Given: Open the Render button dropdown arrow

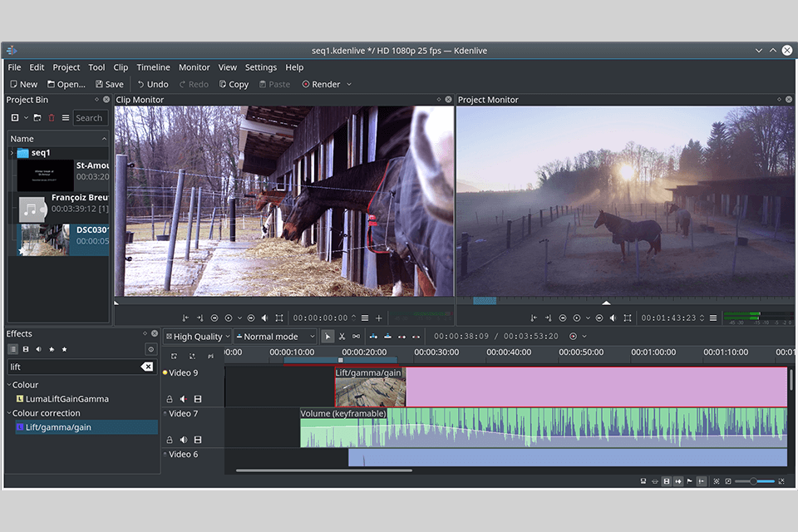Looking at the screenshot, I should [x=349, y=85].
